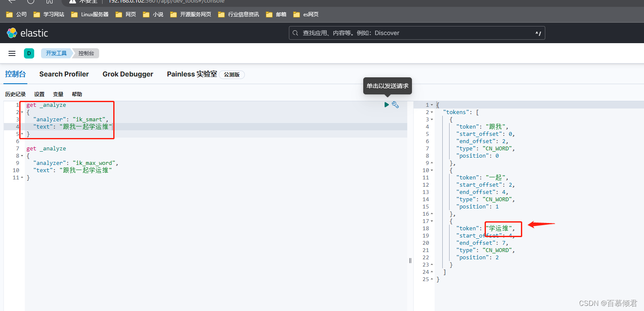Click the text value on editor line 4
The width and height of the screenshot is (644, 311).
(x=85, y=127)
